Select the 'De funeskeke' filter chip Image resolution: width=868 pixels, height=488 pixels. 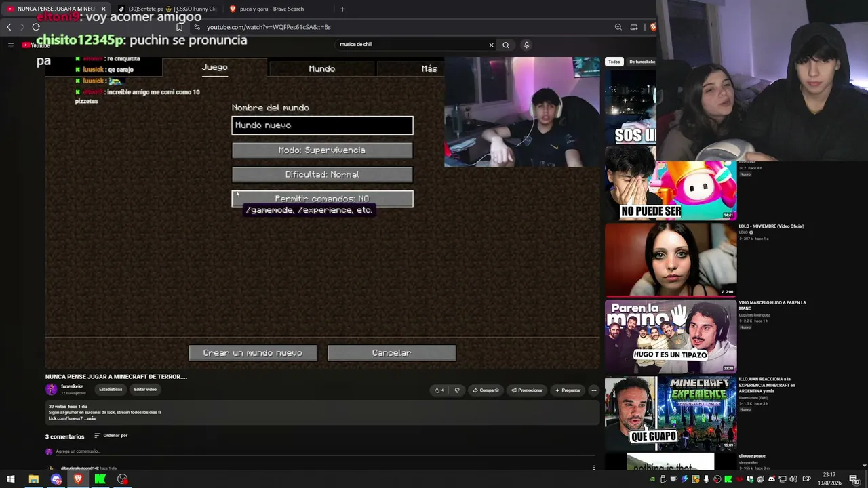tap(642, 62)
